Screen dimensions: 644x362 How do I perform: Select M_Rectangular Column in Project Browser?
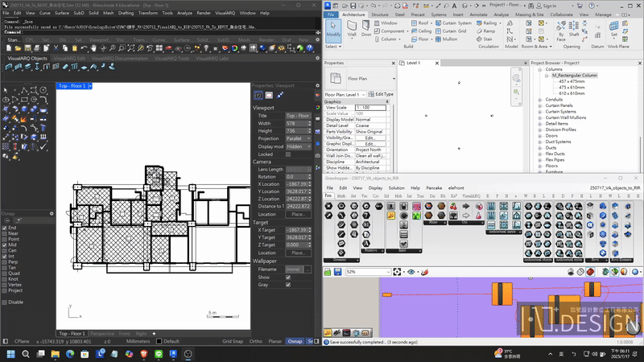coord(574,76)
